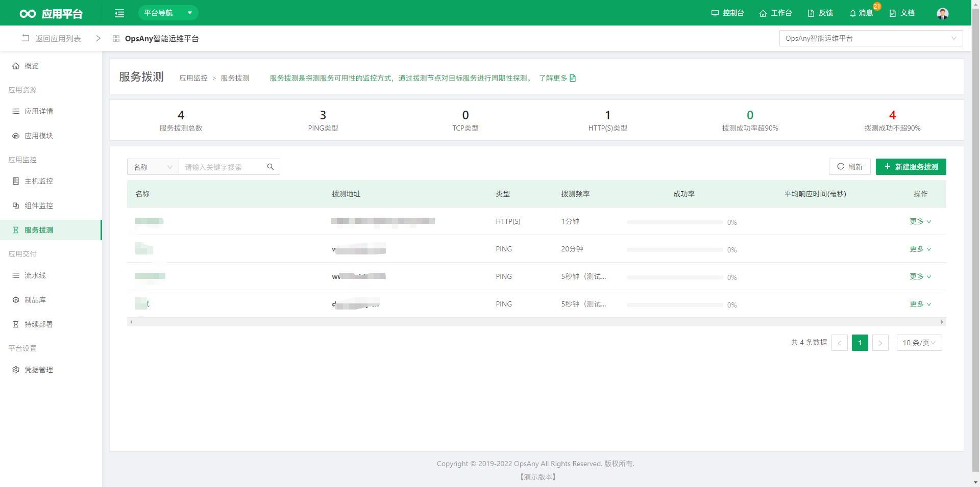Image resolution: width=980 pixels, height=487 pixels.
Task: Click scrollbar right arrow of table
Action: 942,322
